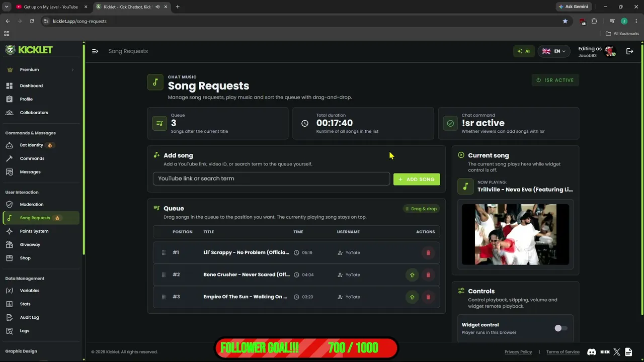This screenshot has height=362, width=644.
Task: Open the document icon in the footer
Action: (629, 352)
